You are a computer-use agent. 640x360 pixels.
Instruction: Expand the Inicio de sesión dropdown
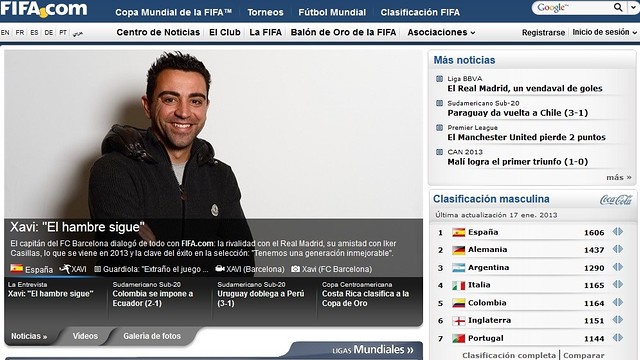(604, 32)
